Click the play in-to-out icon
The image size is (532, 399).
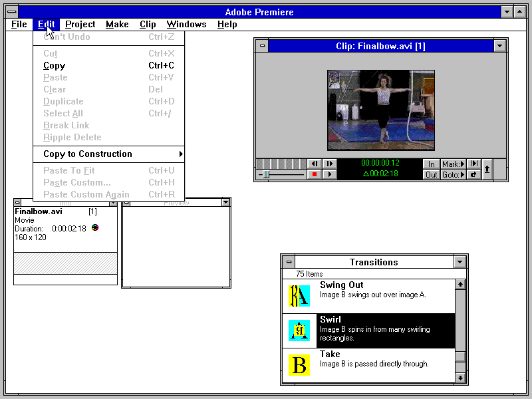[473, 164]
